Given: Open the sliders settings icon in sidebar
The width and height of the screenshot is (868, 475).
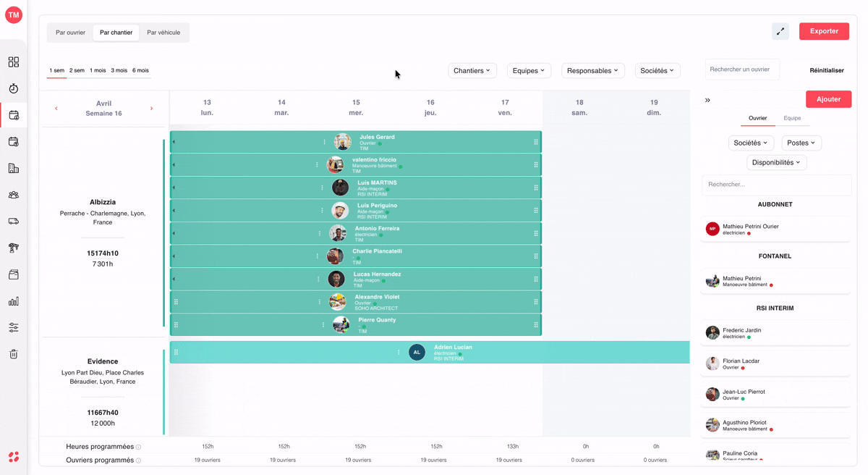Looking at the screenshot, I should click(13, 328).
